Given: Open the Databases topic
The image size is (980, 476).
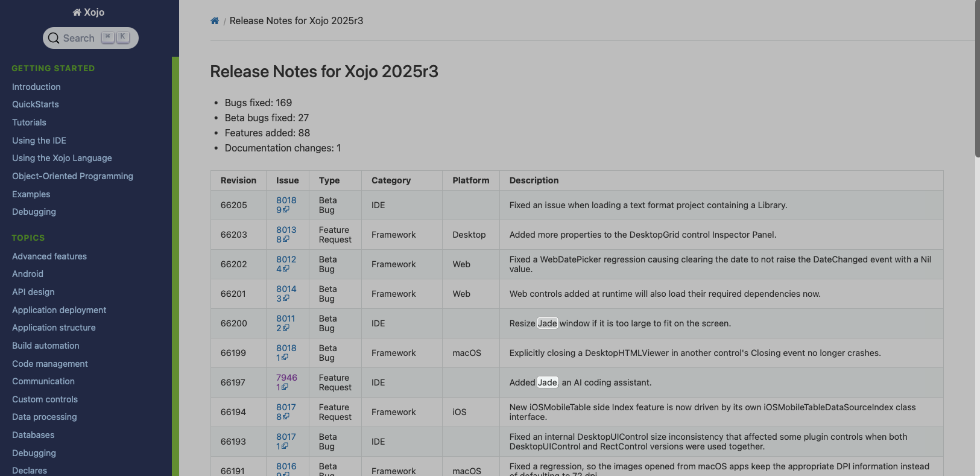Looking at the screenshot, I should 33,435.
